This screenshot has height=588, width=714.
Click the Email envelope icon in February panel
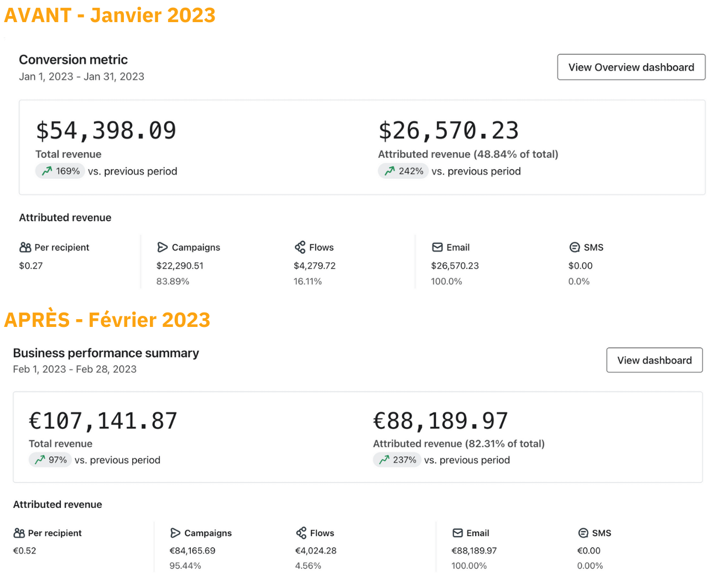coord(457,533)
